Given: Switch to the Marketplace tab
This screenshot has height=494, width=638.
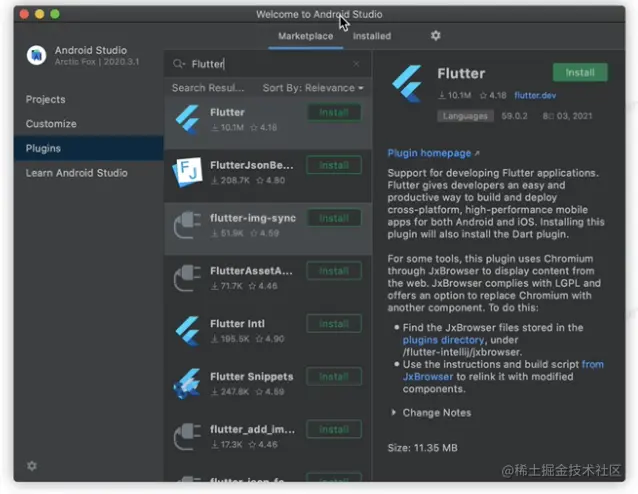Looking at the screenshot, I should click(x=306, y=36).
